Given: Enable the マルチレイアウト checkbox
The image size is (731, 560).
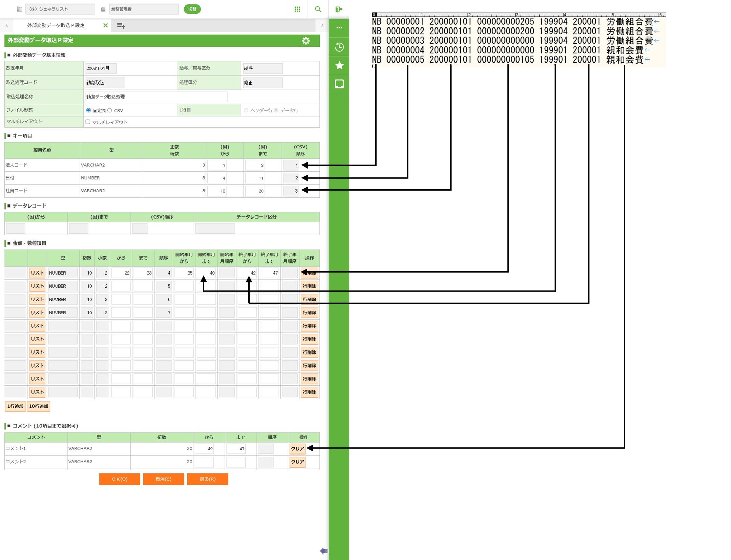Looking at the screenshot, I should pos(88,122).
